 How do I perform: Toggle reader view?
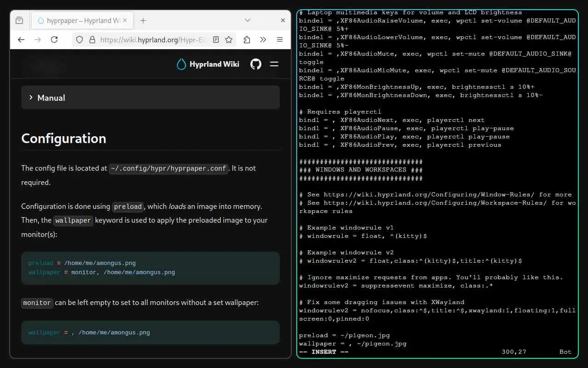[216, 40]
